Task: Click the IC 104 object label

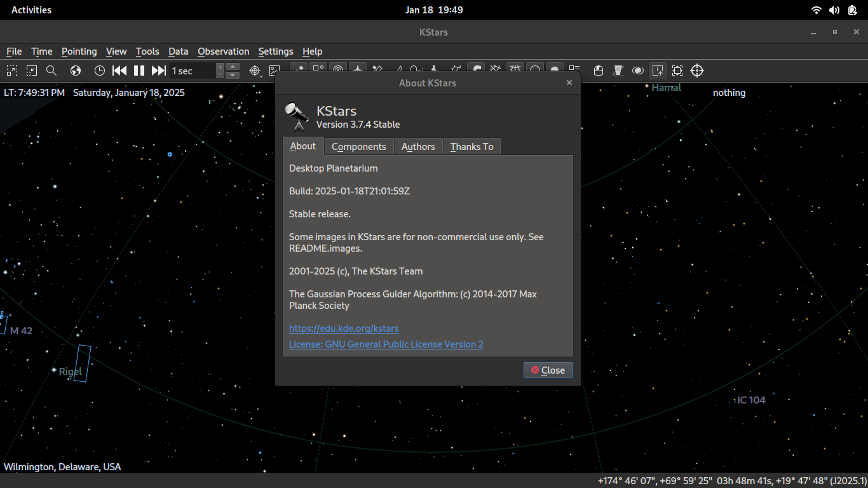Action: (x=751, y=400)
